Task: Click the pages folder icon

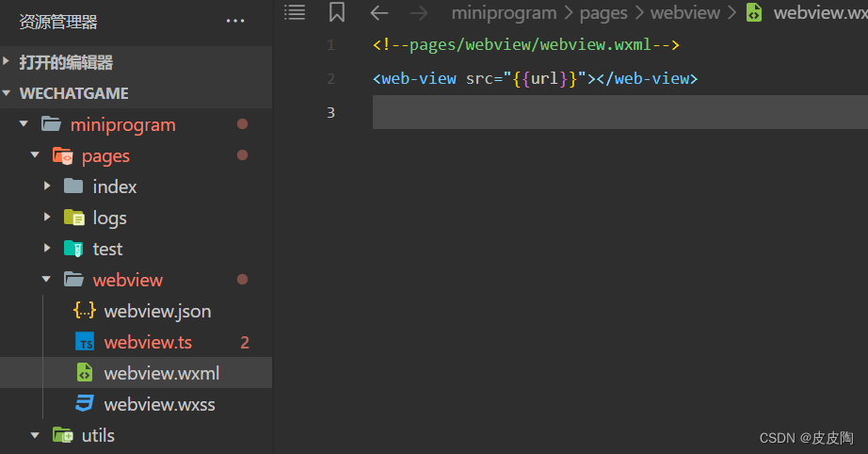Action: tap(62, 155)
